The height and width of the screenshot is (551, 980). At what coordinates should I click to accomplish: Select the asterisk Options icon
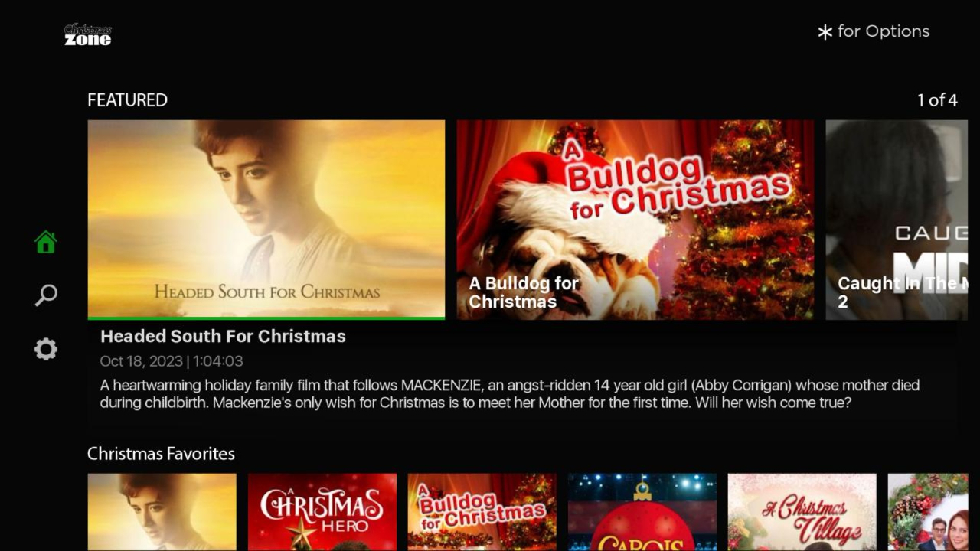[825, 32]
